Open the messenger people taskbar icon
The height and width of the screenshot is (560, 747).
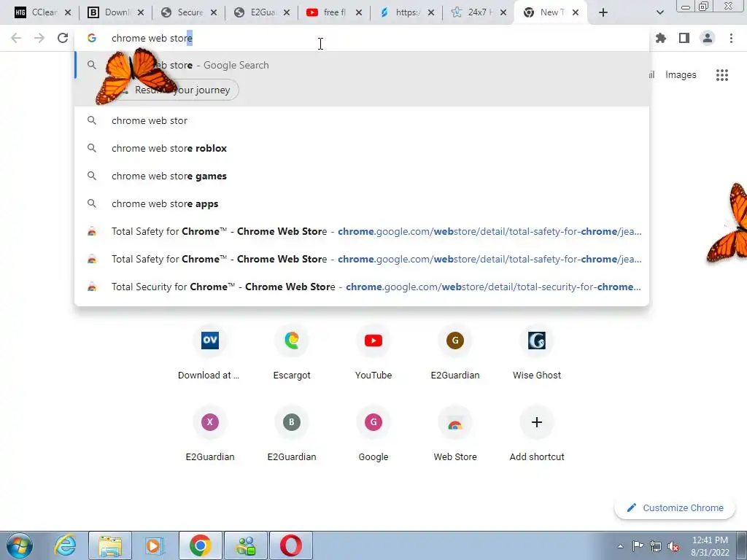[246, 545]
